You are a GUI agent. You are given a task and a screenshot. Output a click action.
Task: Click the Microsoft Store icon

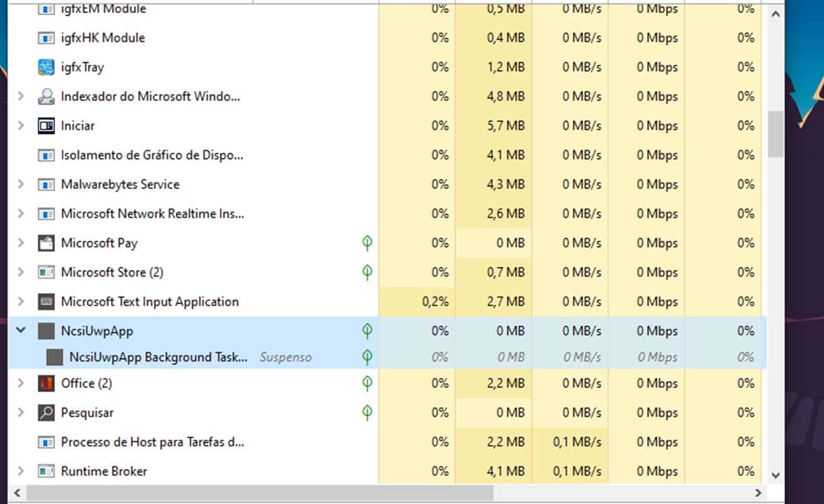(x=46, y=273)
